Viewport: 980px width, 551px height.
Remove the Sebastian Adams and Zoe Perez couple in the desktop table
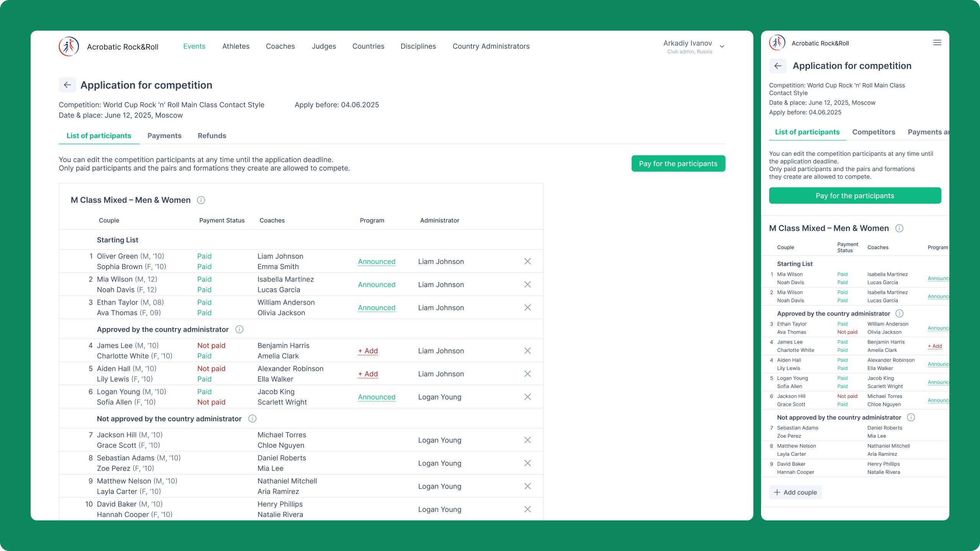(x=528, y=463)
